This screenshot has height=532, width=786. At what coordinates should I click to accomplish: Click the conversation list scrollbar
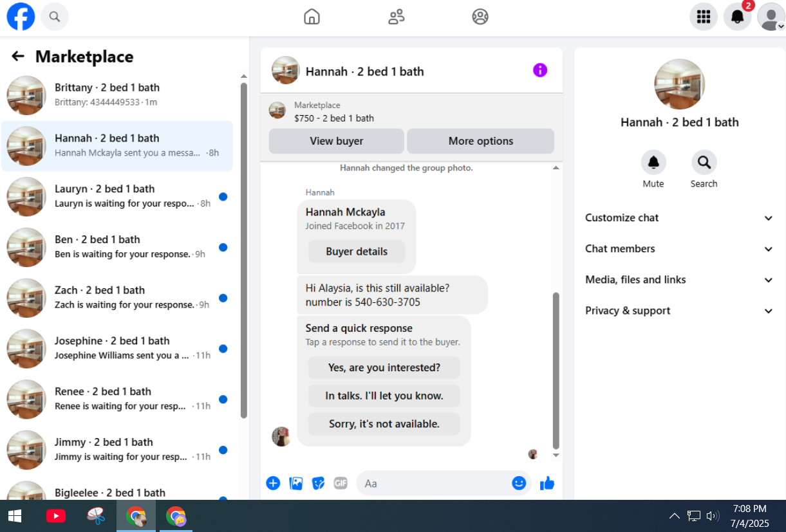tap(244, 250)
